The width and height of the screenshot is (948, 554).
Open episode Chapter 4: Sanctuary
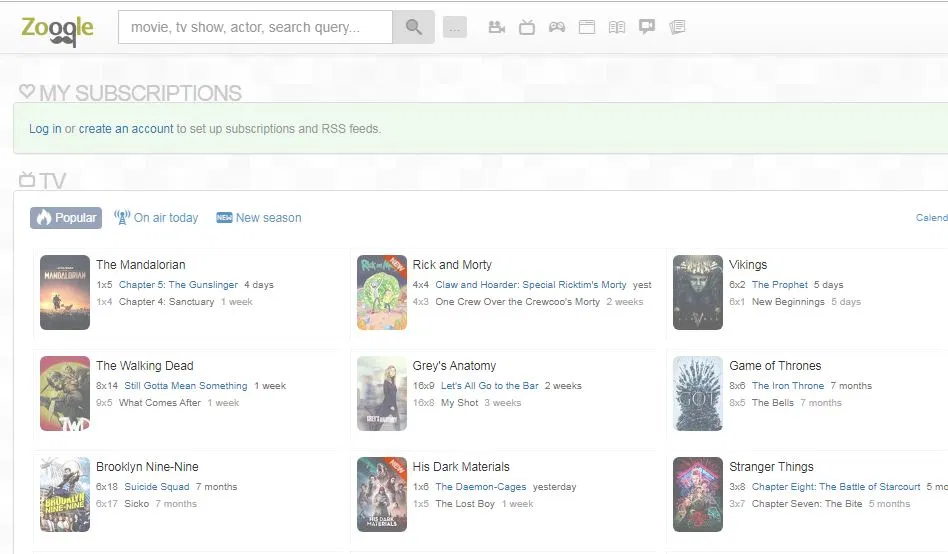(166, 302)
